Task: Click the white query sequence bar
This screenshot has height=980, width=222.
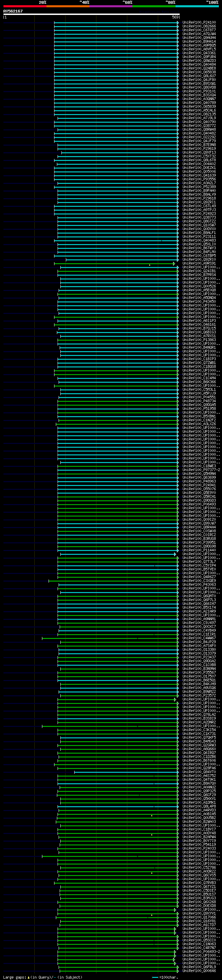Action: 92,14
